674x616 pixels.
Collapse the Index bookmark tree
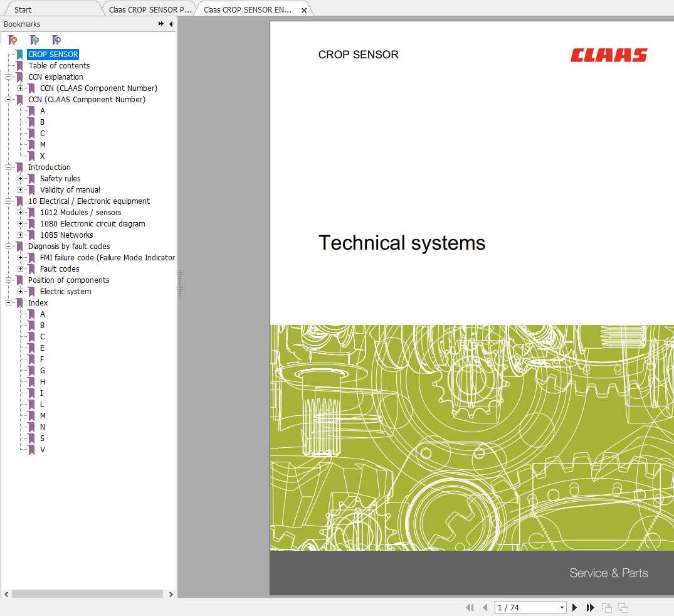click(x=9, y=302)
